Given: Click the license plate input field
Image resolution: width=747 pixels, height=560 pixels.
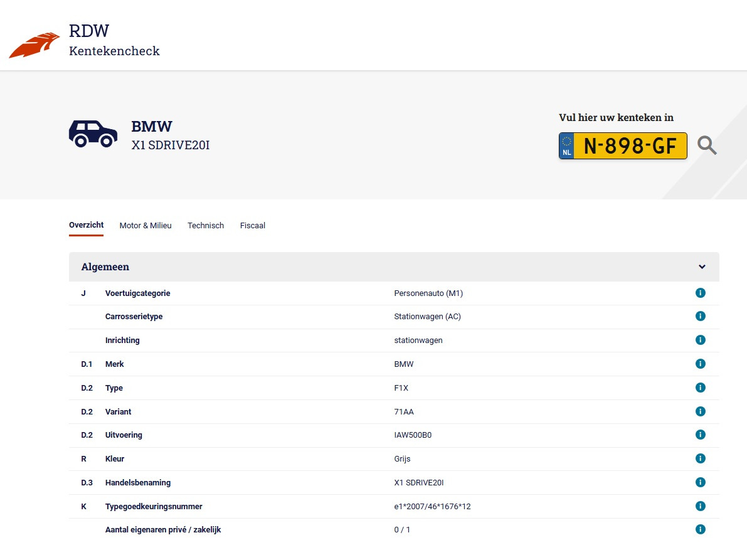Looking at the screenshot, I should [630, 146].
